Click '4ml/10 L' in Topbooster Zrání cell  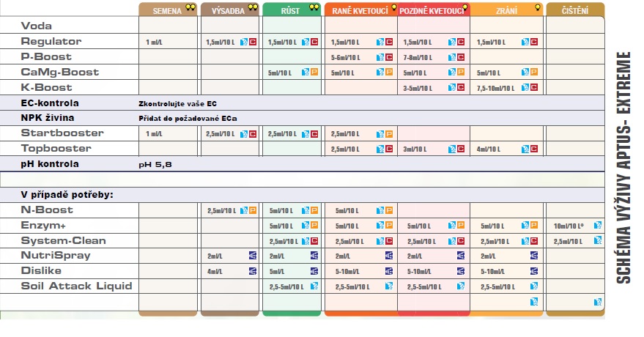pos(489,149)
